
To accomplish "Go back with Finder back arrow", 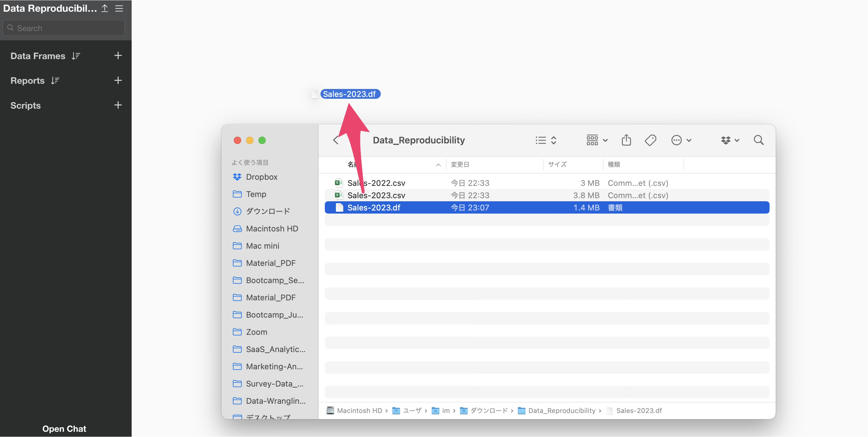I will (336, 140).
